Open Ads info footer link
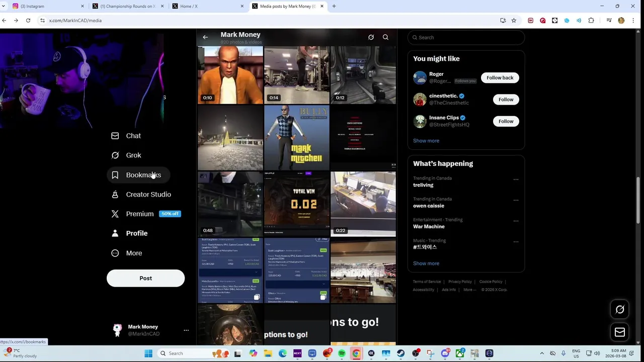 coord(449,290)
